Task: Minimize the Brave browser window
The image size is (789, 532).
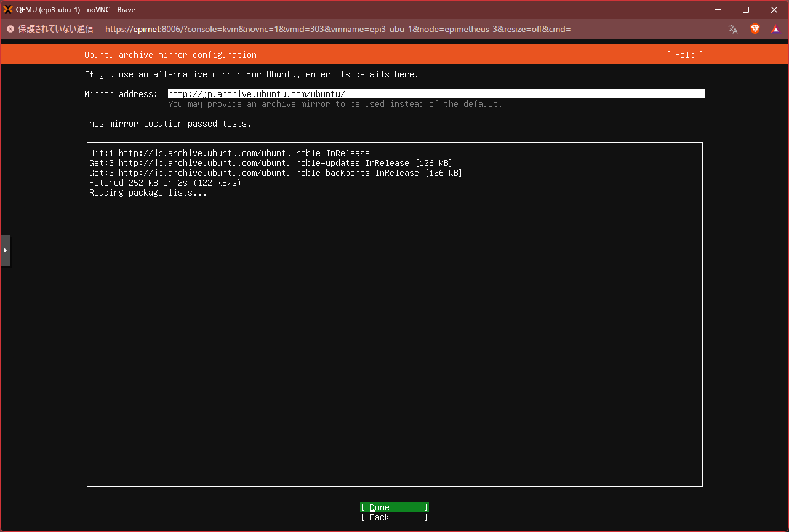Action: 718,10
